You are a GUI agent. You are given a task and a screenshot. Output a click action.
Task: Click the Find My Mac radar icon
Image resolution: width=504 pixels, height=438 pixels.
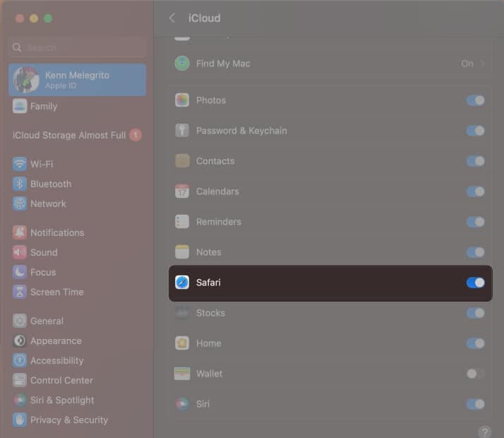click(182, 64)
